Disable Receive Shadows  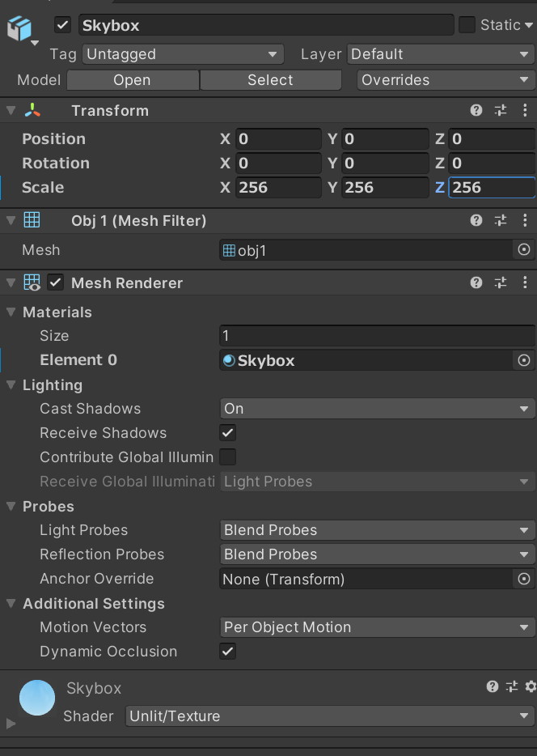pyautogui.click(x=227, y=433)
